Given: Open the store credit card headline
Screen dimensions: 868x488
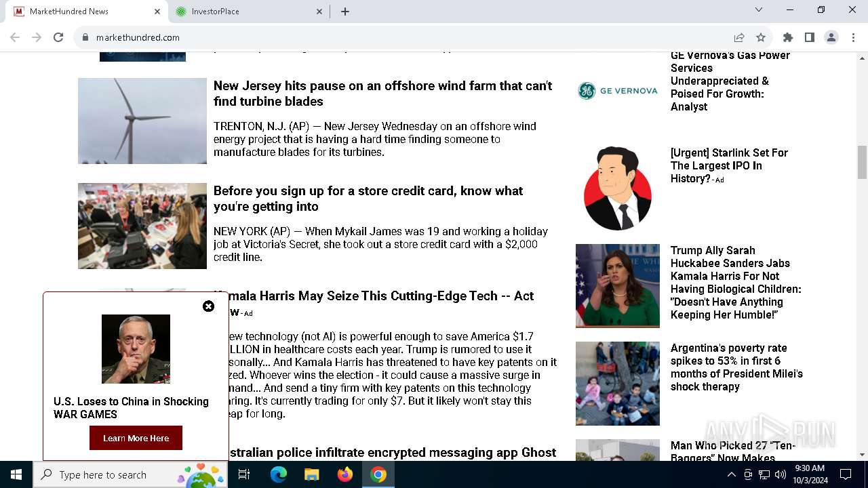Looking at the screenshot, I should [x=368, y=199].
